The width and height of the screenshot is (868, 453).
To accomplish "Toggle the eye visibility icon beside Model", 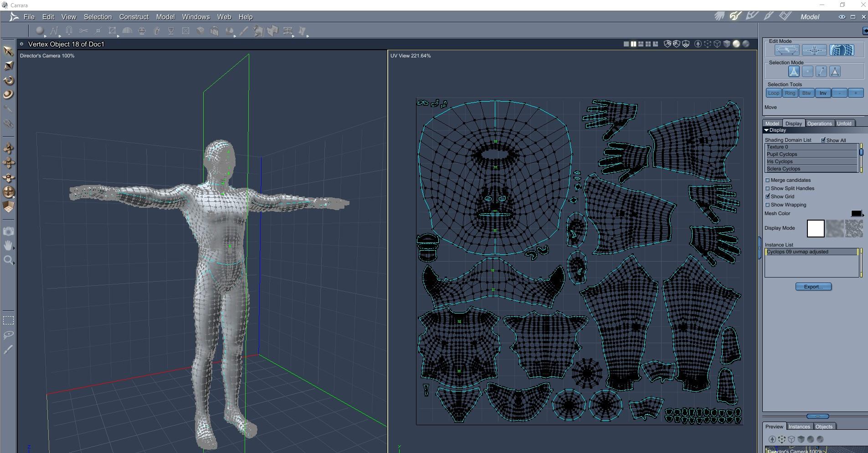I will [842, 17].
